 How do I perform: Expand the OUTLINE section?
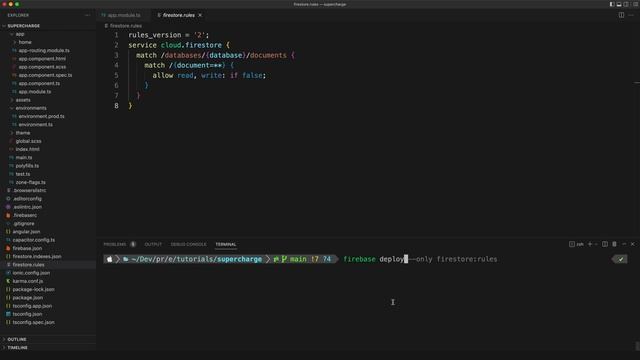[17, 339]
